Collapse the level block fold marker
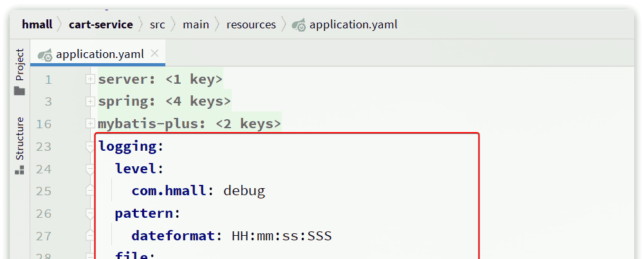Screen dimensions: 644x259 90,169
